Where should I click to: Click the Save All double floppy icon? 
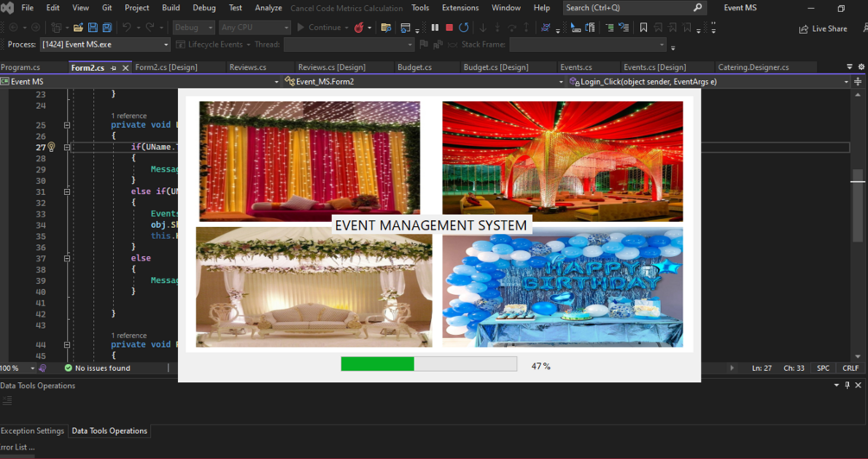[x=107, y=28]
